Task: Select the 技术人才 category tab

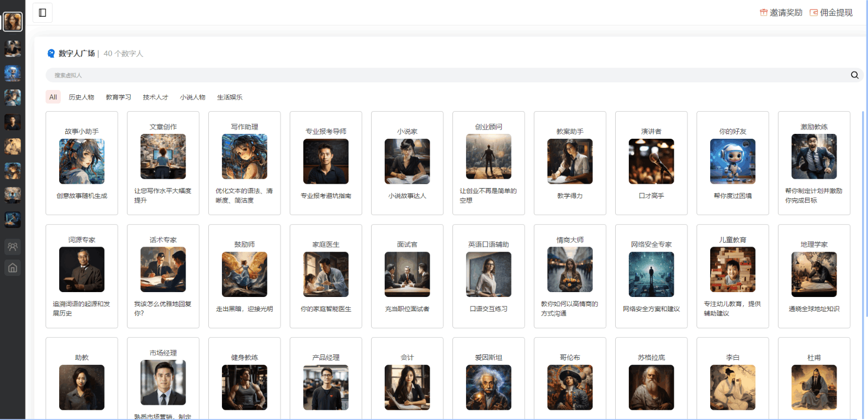Action: click(155, 97)
